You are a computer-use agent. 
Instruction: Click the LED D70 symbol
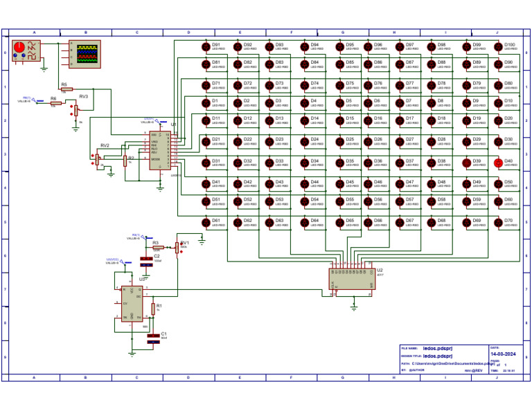(498, 223)
